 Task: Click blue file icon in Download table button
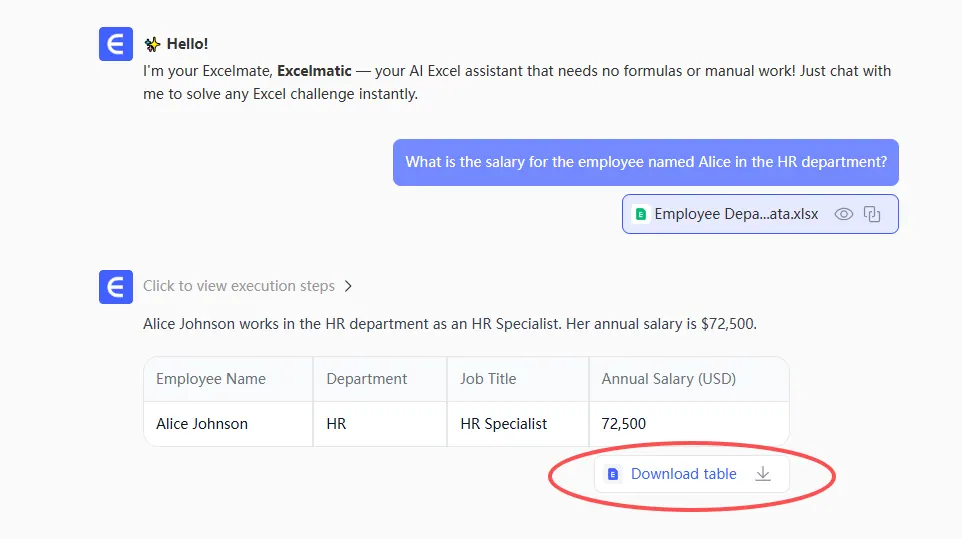tap(614, 474)
